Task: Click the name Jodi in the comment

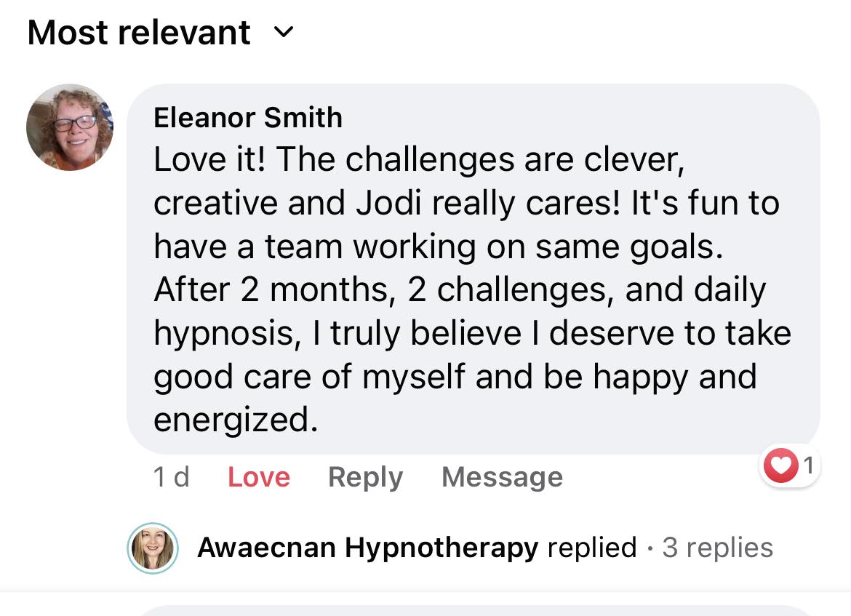Action: pyautogui.click(x=388, y=204)
